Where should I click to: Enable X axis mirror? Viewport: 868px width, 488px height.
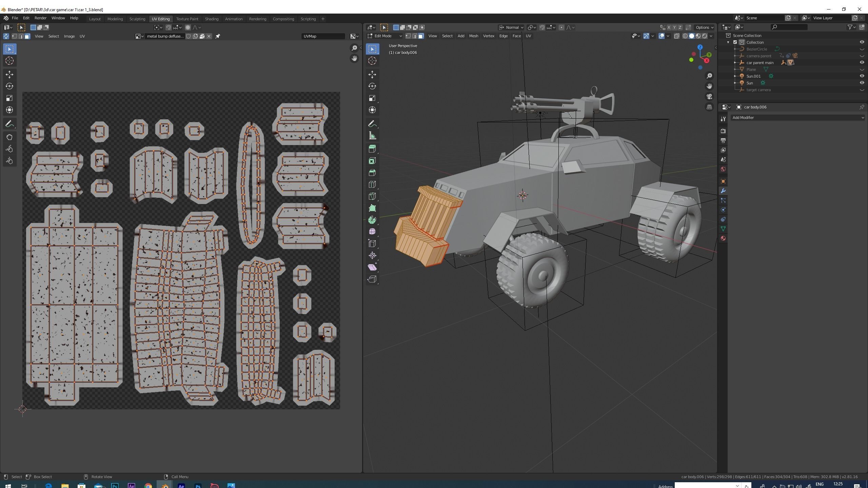(669, 27)
